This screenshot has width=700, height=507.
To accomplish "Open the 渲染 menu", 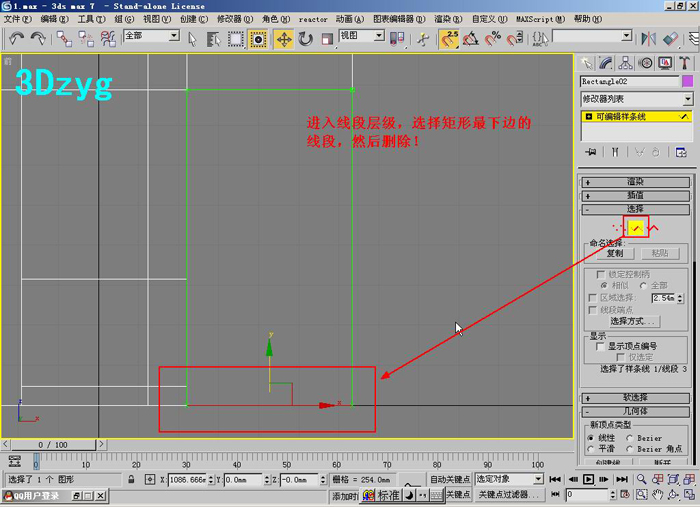I will click(448, 19).
